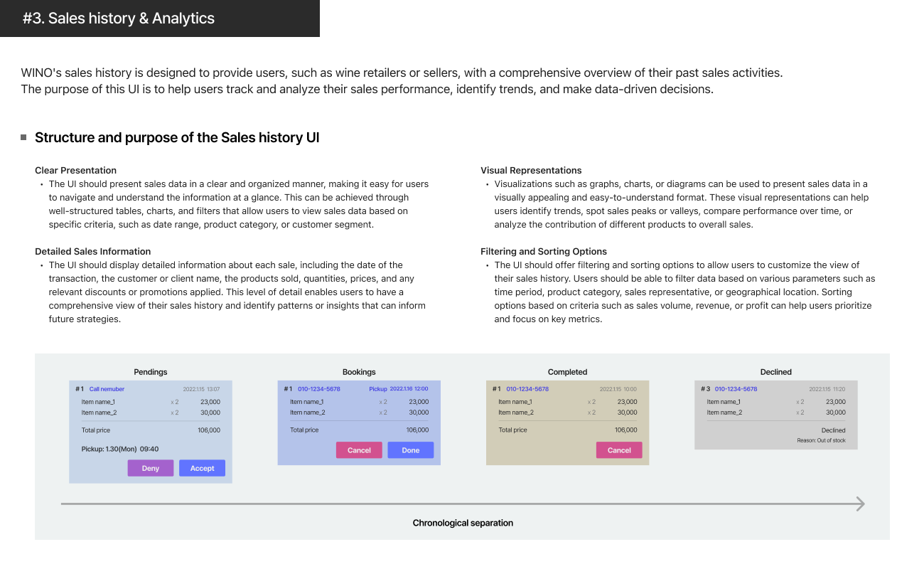
Task: Click the Deny button on Pendings card
Action: click(151, 468)
